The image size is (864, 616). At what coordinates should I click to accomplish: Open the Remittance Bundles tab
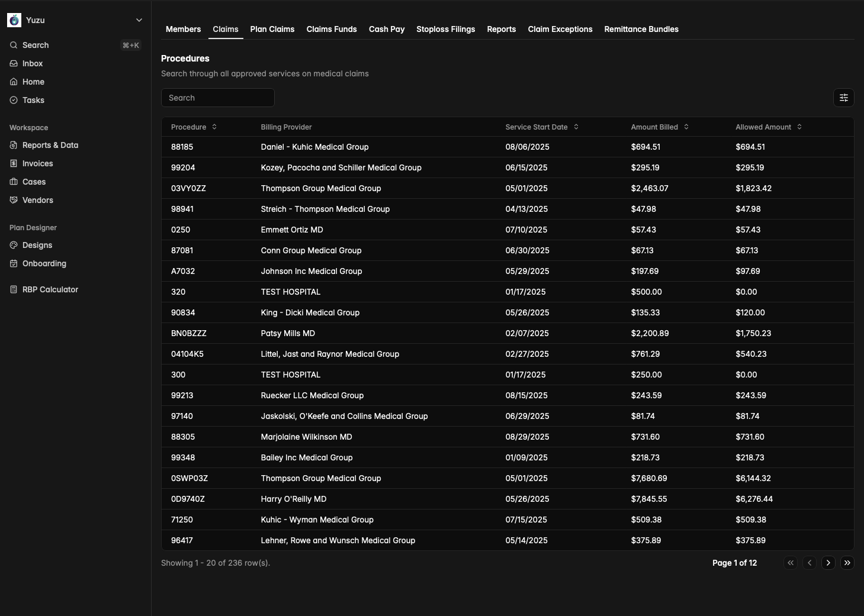tap(641, 29)
